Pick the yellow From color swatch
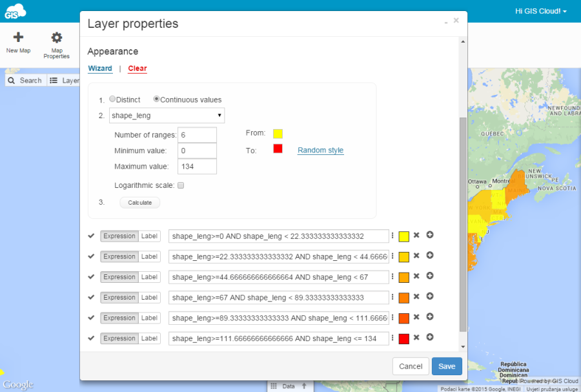This screenshot has height=392, width=581. click(x=278, y=134)
